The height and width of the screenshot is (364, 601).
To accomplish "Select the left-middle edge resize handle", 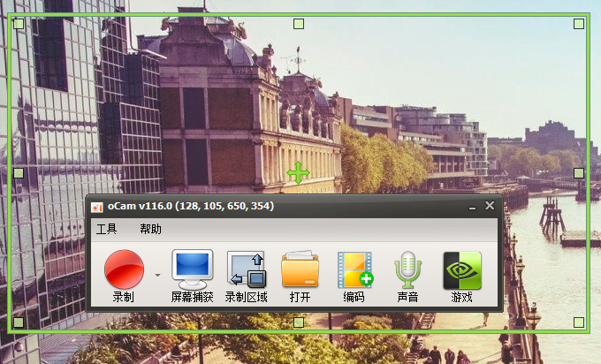I will [19, 173].
